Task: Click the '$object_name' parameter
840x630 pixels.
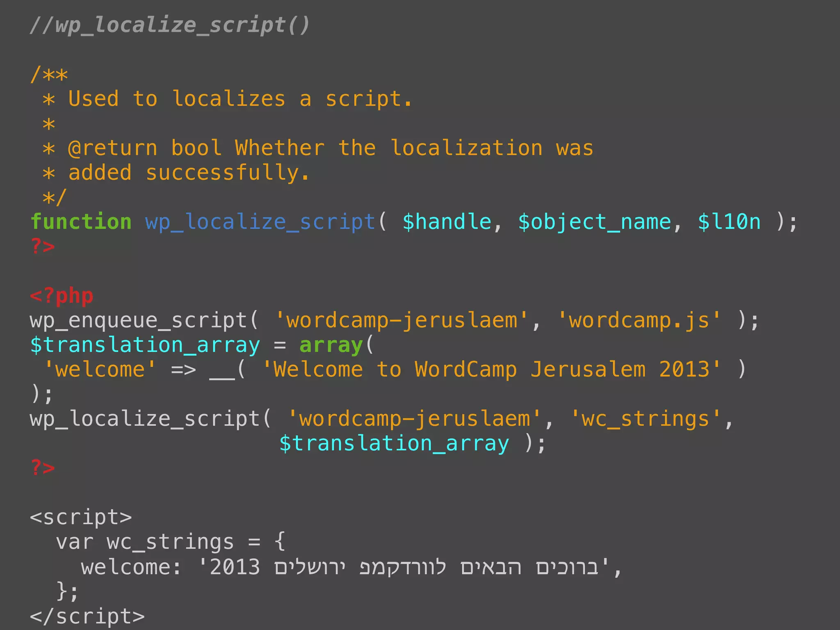Action: tap(595, 222)
